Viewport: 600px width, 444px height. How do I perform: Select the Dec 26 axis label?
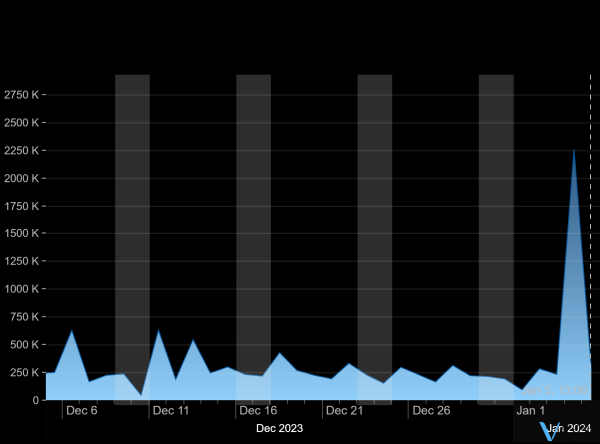(x=431, y=411)
